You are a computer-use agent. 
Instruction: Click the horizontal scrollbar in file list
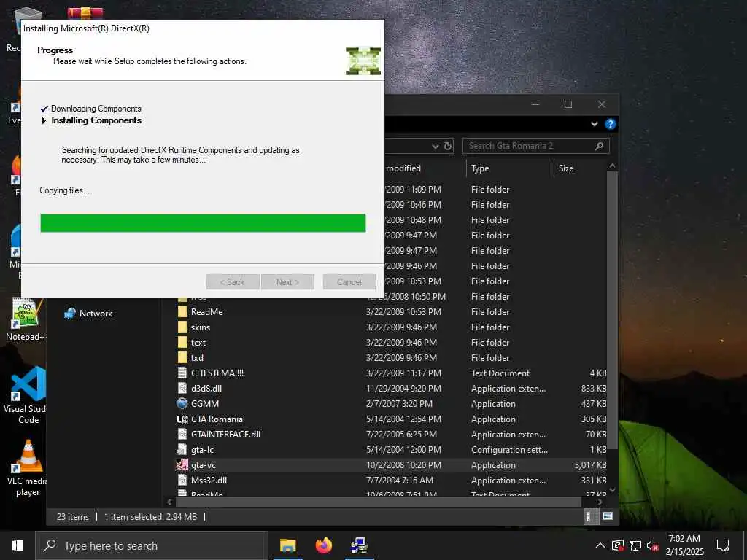click(379, 502)
